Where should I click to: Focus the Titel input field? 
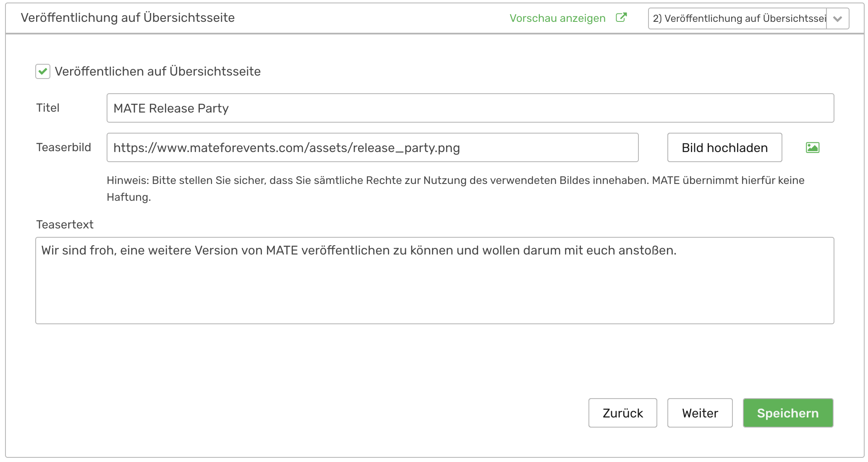click(470, 108)
